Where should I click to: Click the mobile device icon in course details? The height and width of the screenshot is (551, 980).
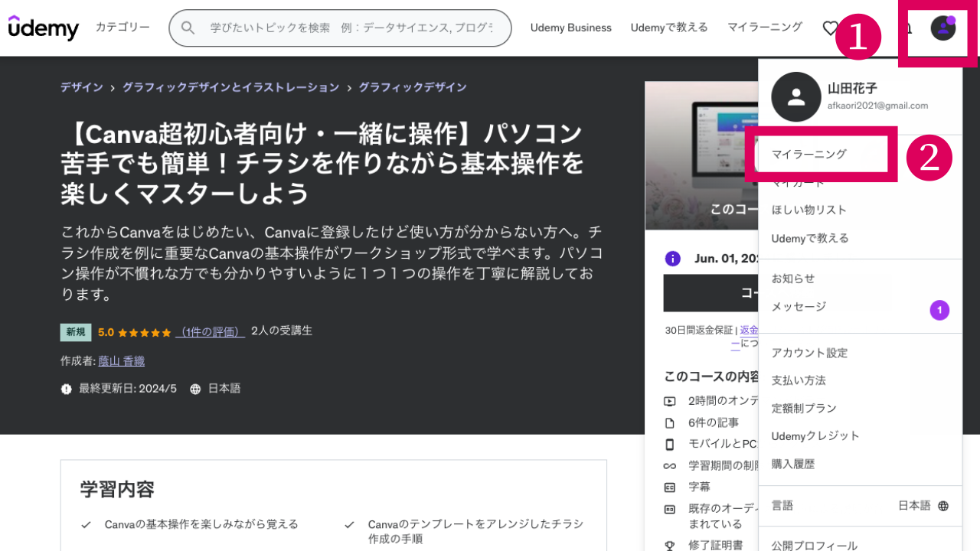point(671,443)
